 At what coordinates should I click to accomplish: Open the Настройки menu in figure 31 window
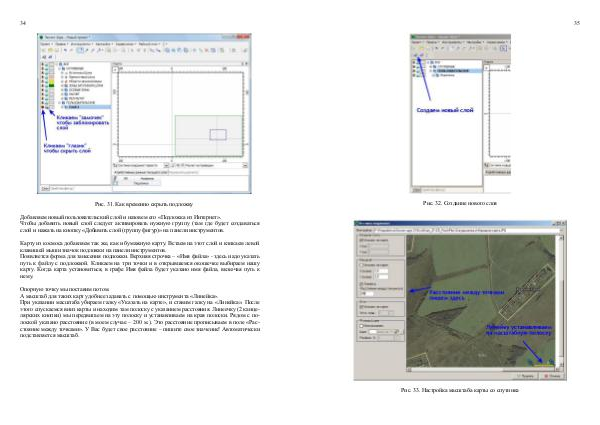[x=103, y=44]
